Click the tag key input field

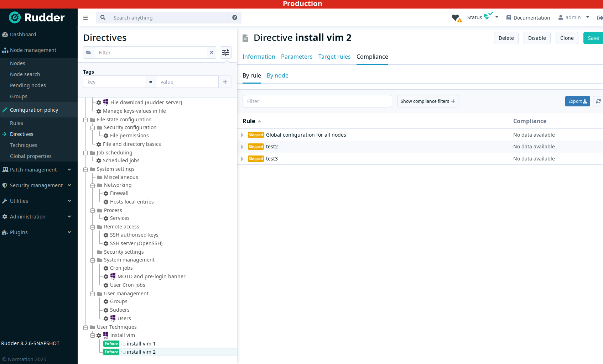(x=114, y=82)
